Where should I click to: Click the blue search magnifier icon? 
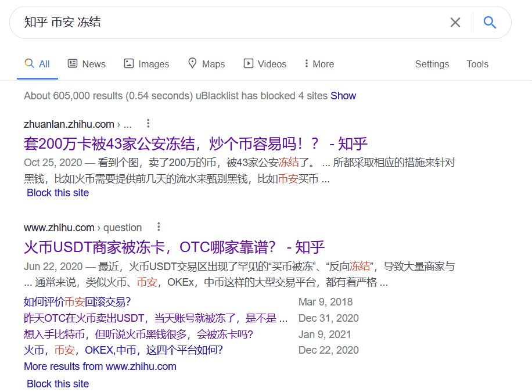coord(490,22)
